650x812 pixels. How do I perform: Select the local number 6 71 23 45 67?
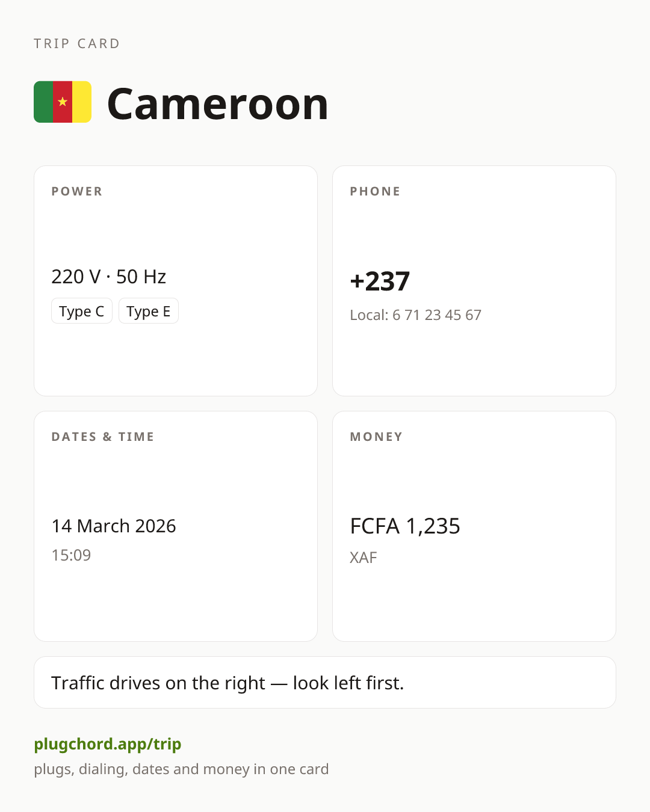pos(437,315)
